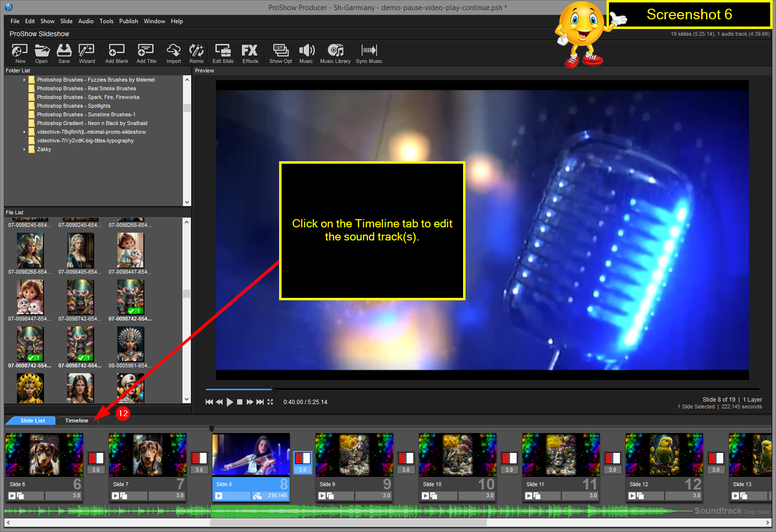The width and height of the screenshot is (776, 532).
Task: Click Folder List scroll down arrow
Action: pyautogui.click(x=187, y=202)
